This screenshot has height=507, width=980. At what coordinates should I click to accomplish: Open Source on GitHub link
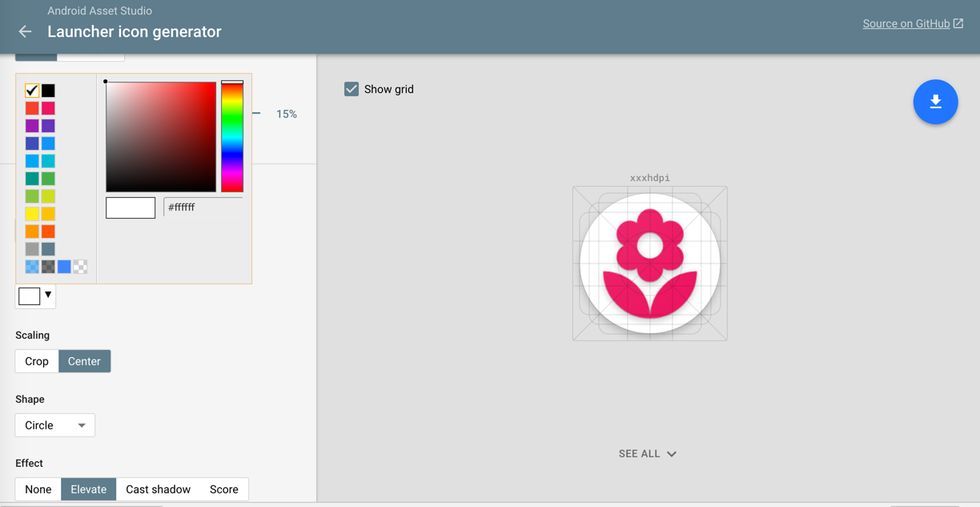905,24
